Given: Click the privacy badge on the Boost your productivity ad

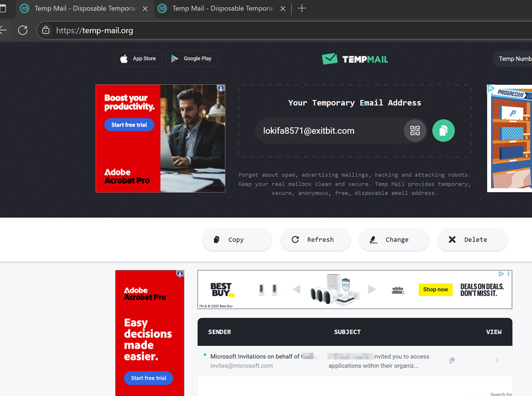Looking at the screenshot, I should click(x=221, y=88).
